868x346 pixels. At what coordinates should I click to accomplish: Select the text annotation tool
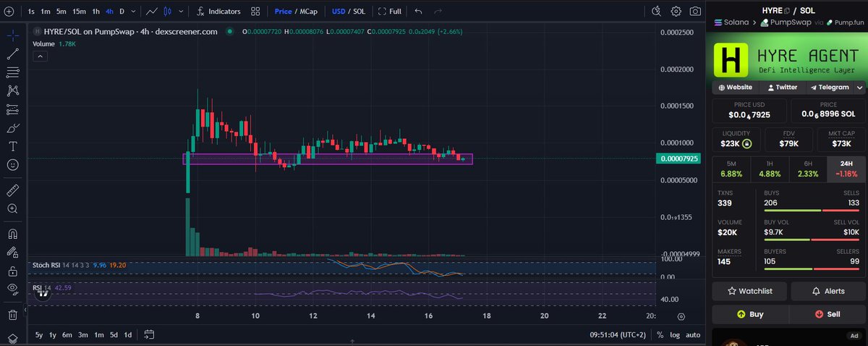[x=12, y=146]
